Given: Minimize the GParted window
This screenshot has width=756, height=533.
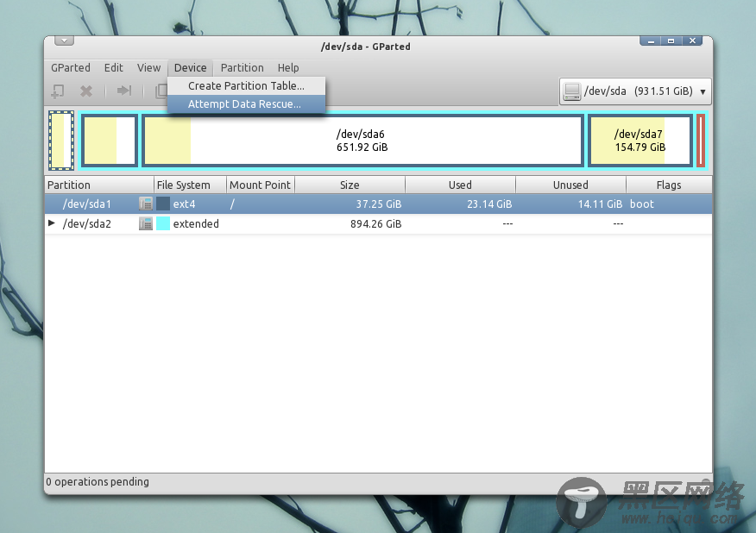Looking at the screenshot, I should coord(651,41).
